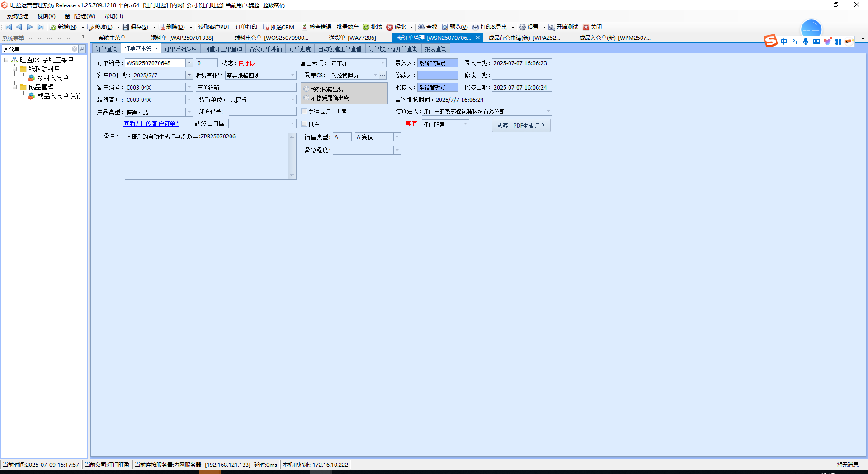The width and height of the screenshot is (868, 474).
Task: Close the 新订单管理 document tab
Action: pos(477,38)
